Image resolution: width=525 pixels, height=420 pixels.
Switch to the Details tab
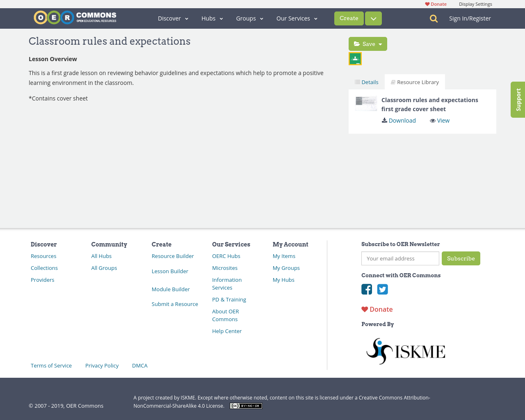366,81
